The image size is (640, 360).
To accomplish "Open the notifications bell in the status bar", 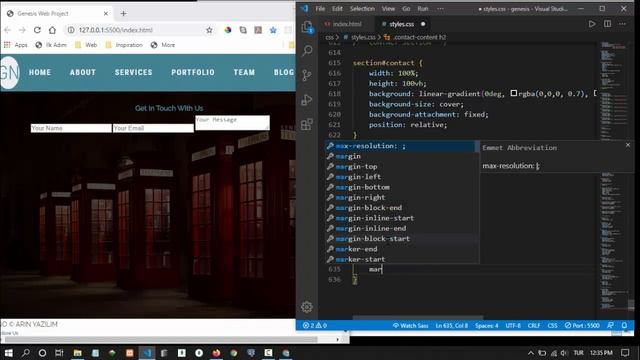I will pyautogui.click(x=624, y=325).
